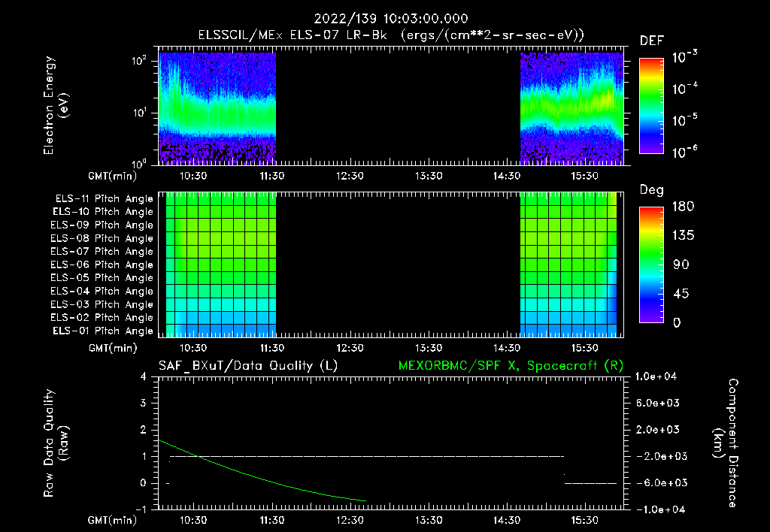This screenshot has height=532, width=770.
Task: Click the 10^-3 DEF color bar tick
Action: pyautogui.click(x=684, y=57)
